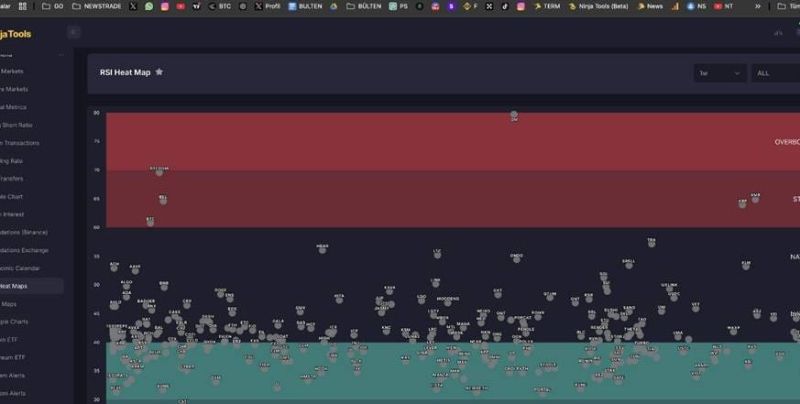
Task: Open the tab grid icon in bookmarks bar
Action: click(x=22, y=6)
